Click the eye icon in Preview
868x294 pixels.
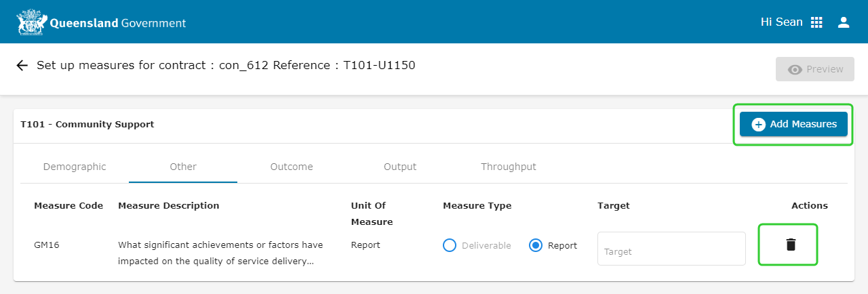pyautogui.click(x=795, y=69)
